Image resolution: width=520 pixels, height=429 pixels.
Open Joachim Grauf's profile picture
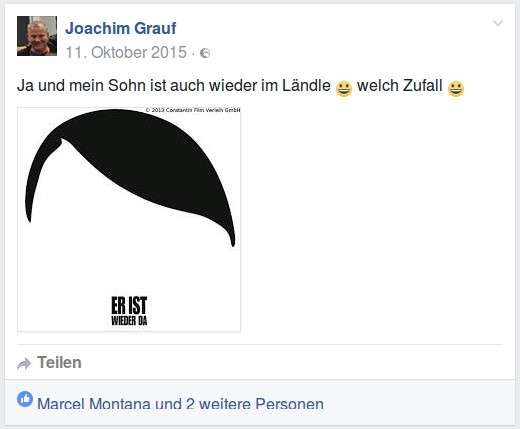point(37,36)
